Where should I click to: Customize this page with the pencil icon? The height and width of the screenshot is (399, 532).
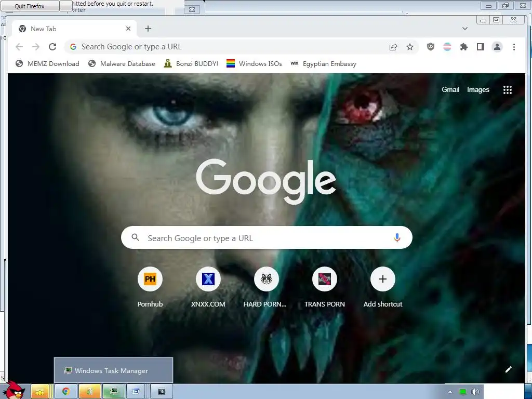click(508, 369)
